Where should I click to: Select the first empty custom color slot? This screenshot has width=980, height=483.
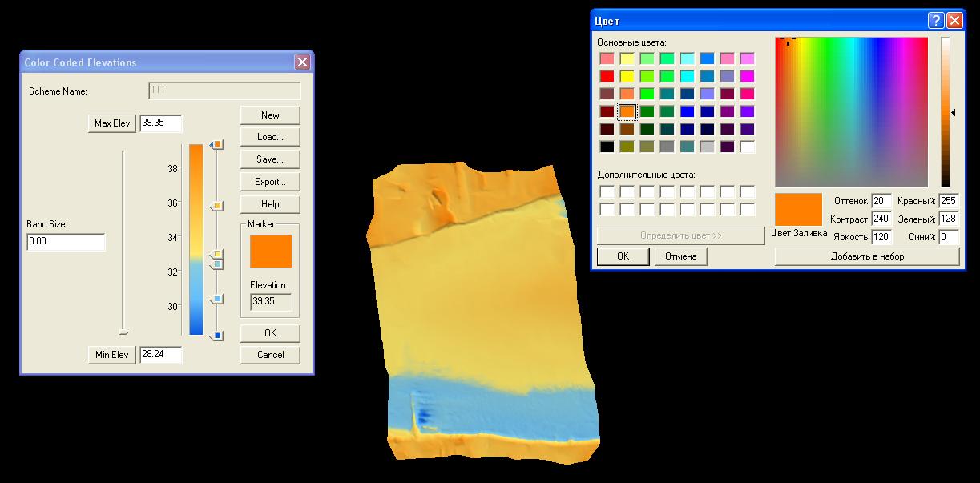(607, 191)
